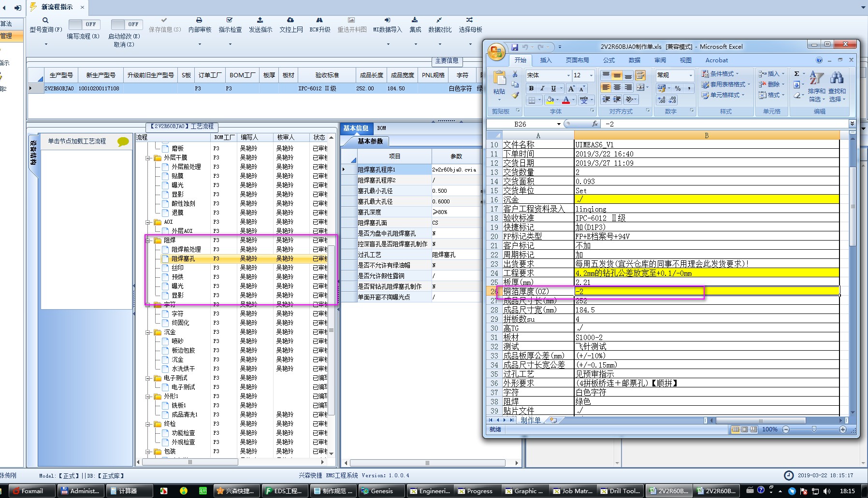Screen dimensions: 868x498
Task: Open the Excel 插入 ribbon tab
Action: point(546,60)
